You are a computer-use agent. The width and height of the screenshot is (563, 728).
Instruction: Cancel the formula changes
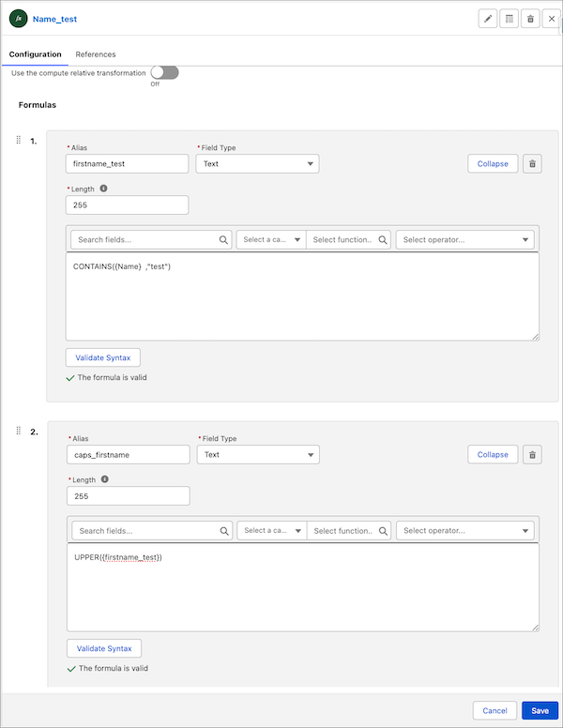[495, 710]
